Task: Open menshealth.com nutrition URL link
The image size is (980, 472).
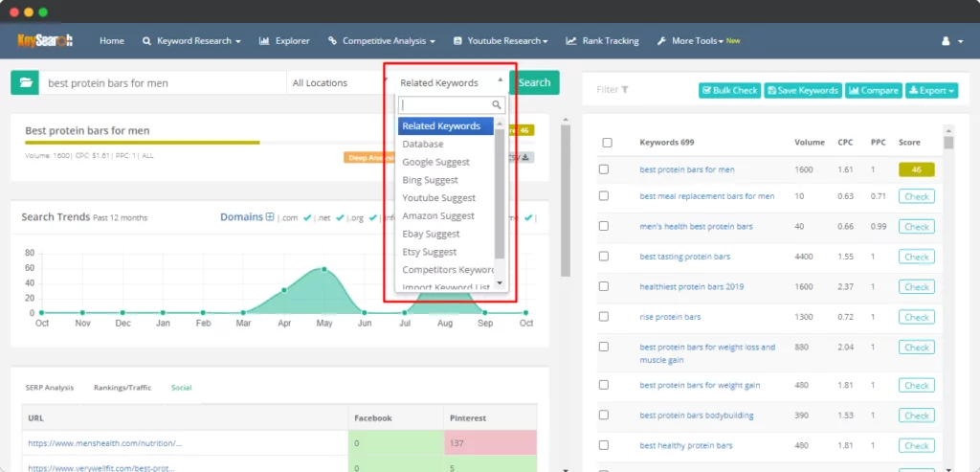Action: [105, 443]
